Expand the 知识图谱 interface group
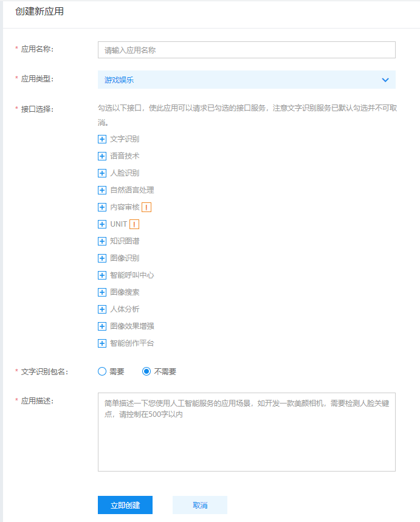This screenshot has height=522, width=420. [102, 241]
